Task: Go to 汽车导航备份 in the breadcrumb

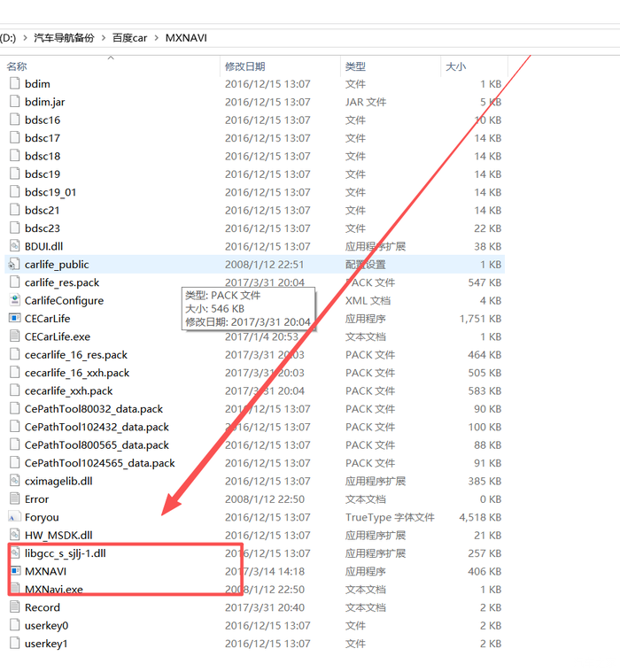Action: click(64, 38)
